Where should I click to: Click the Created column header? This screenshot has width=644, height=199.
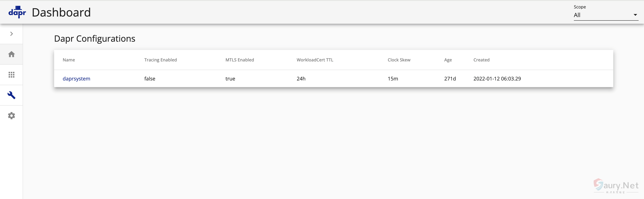pyautogui.click(x=481, y=60)
